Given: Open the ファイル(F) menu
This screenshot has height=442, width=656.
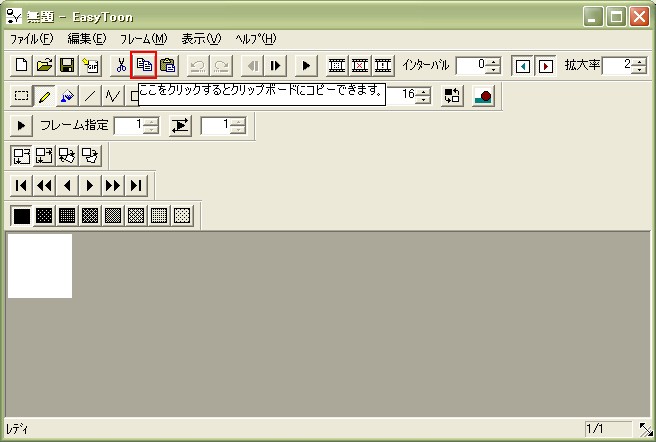Looking at the screenshot, I should click(32, 39).
